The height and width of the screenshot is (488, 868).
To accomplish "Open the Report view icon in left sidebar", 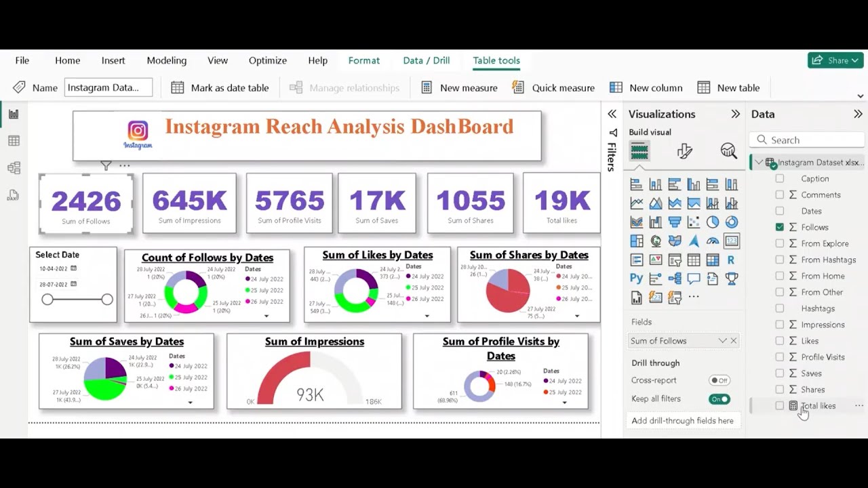I will pos(14,114).
